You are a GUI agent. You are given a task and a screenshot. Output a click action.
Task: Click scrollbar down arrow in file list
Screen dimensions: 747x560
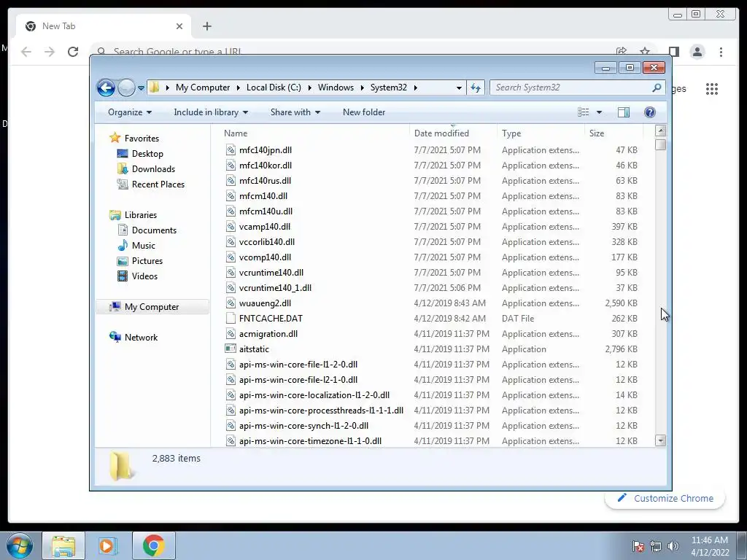point(660,440)
